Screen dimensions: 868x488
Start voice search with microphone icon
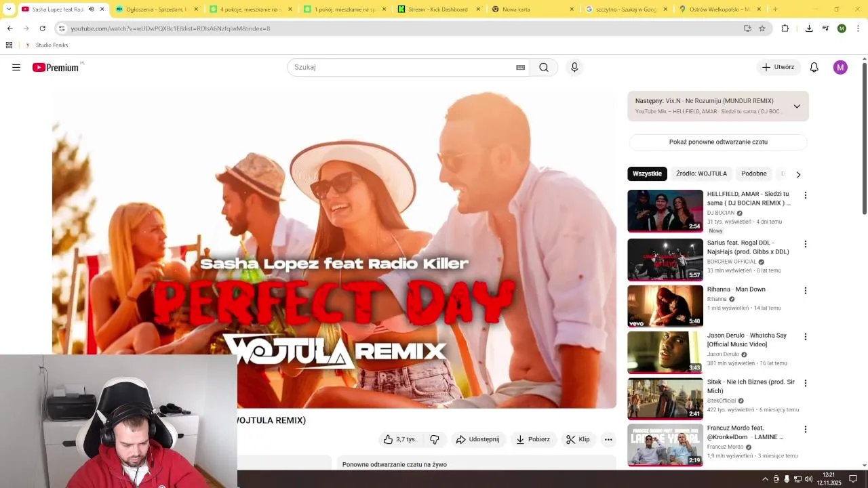click(574, 67)
